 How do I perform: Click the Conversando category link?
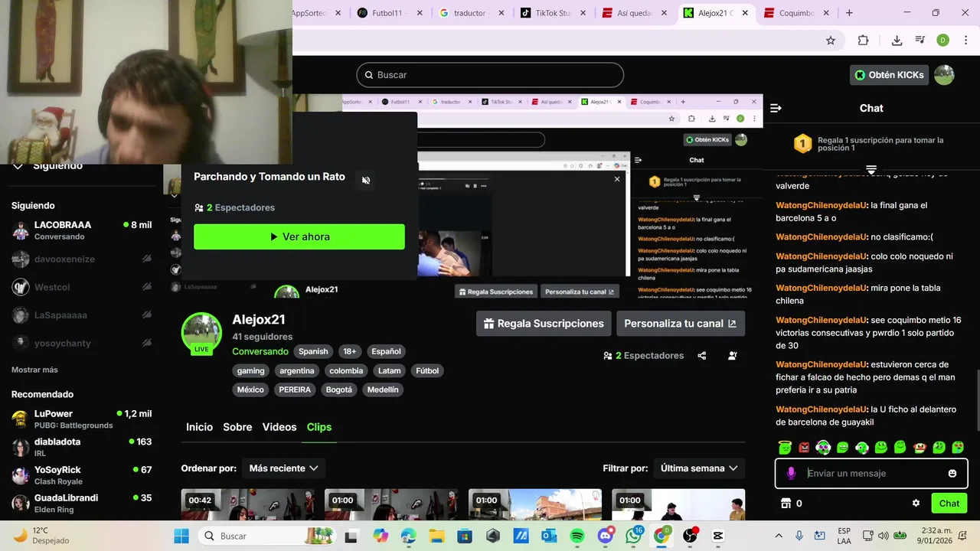(260, 351)
